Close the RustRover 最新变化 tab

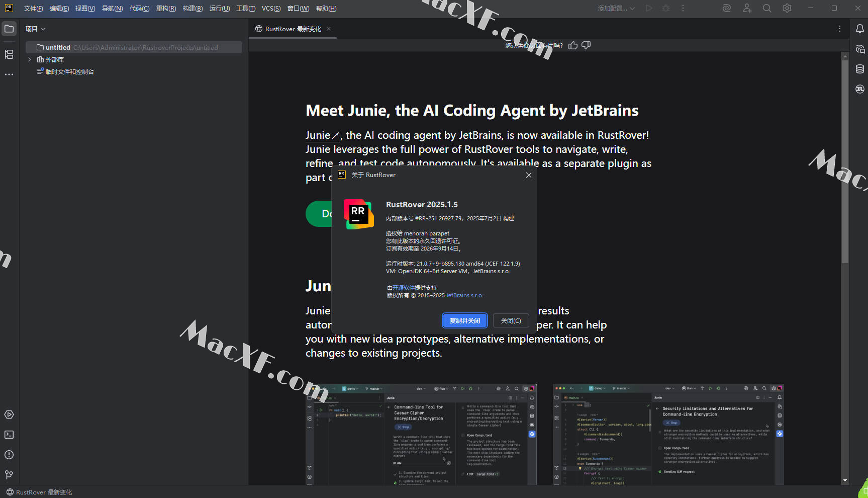click(329, 29)
